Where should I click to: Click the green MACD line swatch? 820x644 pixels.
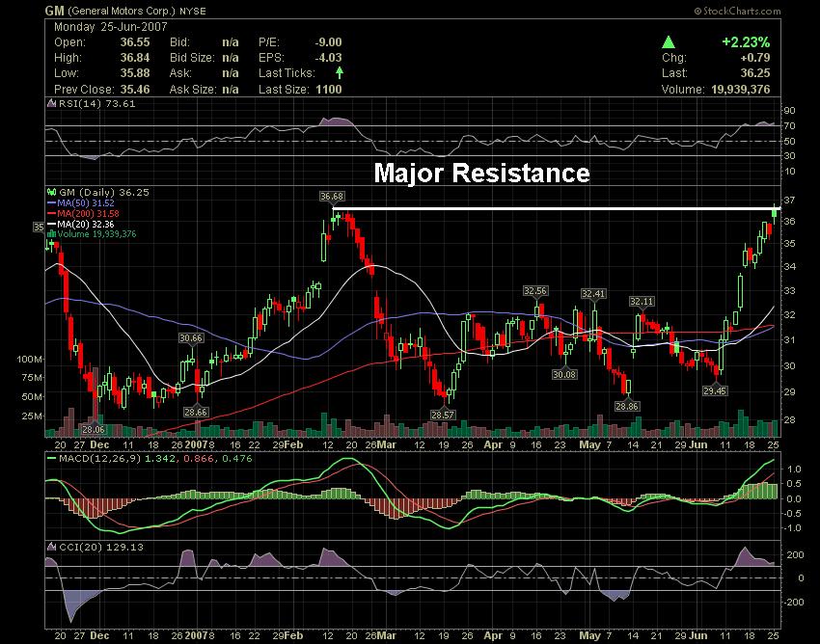51,459
